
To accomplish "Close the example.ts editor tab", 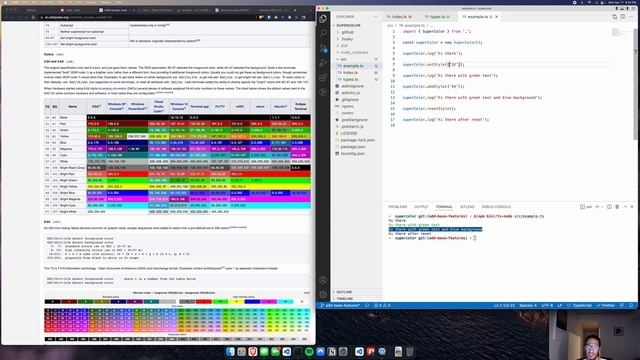I will coord(496,17).
